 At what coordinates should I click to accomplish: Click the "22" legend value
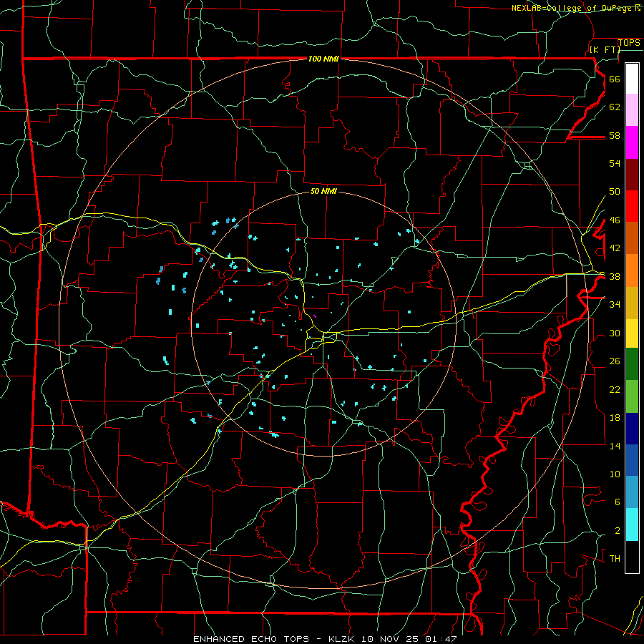(x=615, y=389)
